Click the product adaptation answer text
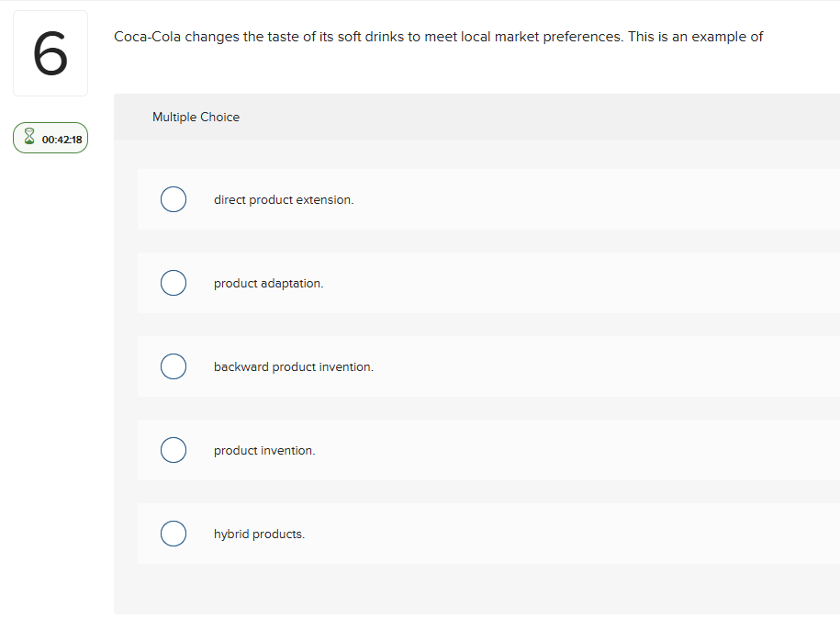 click(268, 283)
